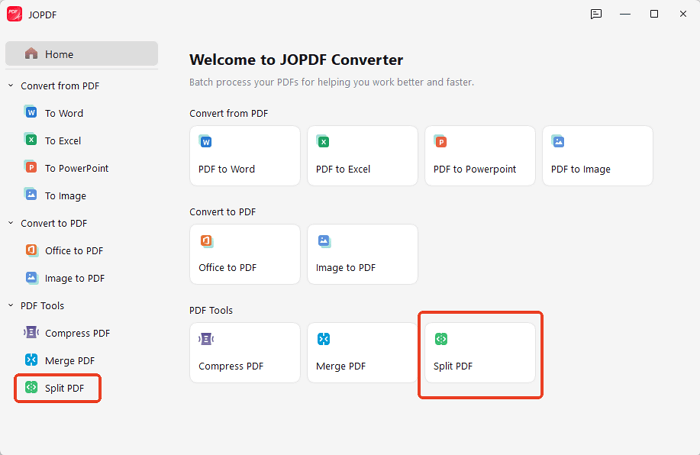Click the Home house icon
The height and width of the screenshot is (455, 700).
point(31,54)
